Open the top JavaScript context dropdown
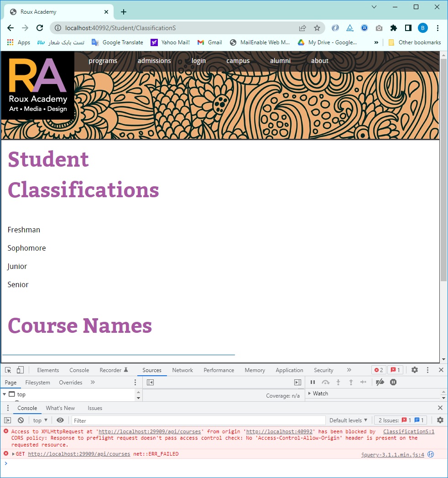 click(x=40, y=420)
